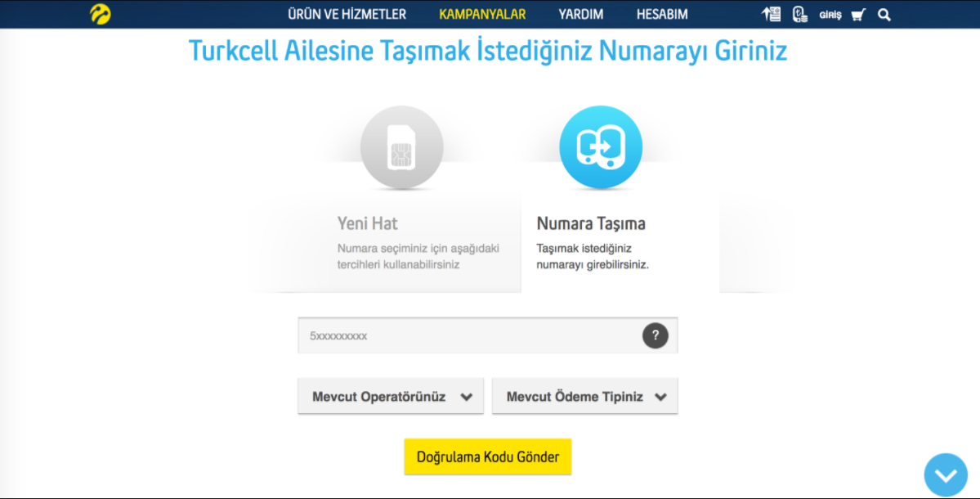This screenshot has height=499, width=980.
Task: Open the YARDIM menu
Action: 580,15
